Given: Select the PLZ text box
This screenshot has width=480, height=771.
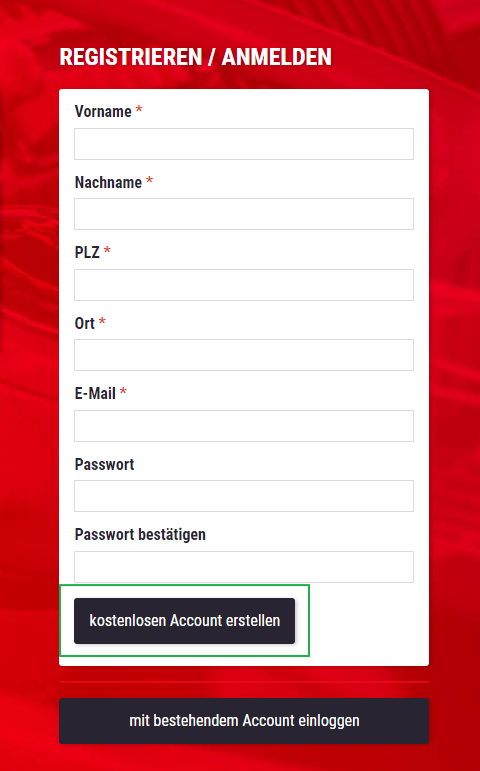Looking at the screenshot, I should (x=244, y=285).
